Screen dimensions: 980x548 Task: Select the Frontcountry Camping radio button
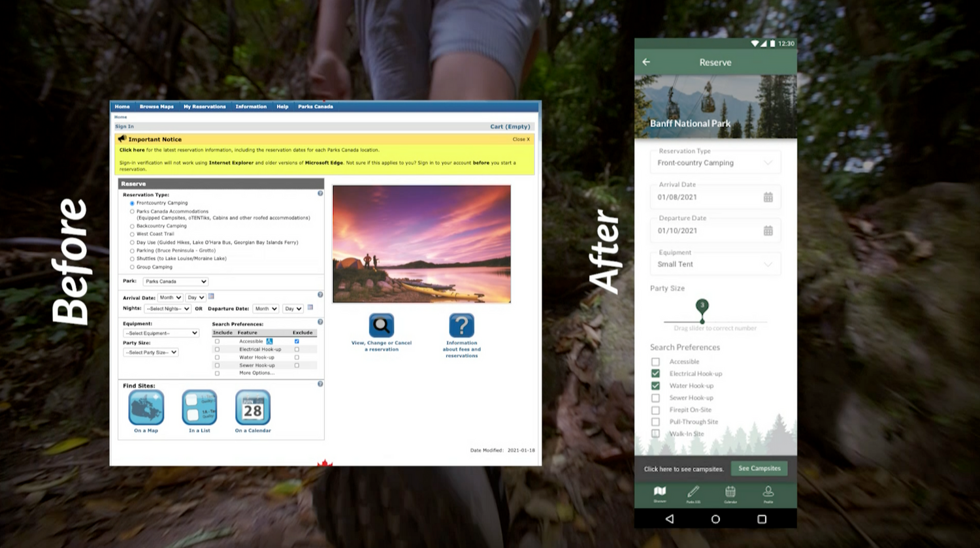click(x=132, y=203)
